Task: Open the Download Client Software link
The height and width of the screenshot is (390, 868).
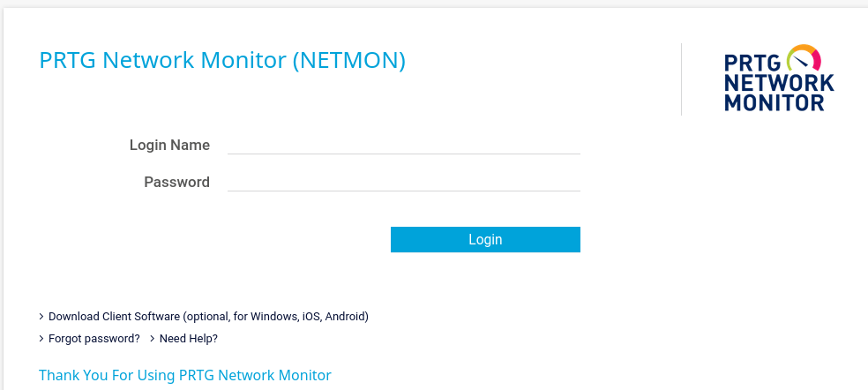Action: point(208,316)
